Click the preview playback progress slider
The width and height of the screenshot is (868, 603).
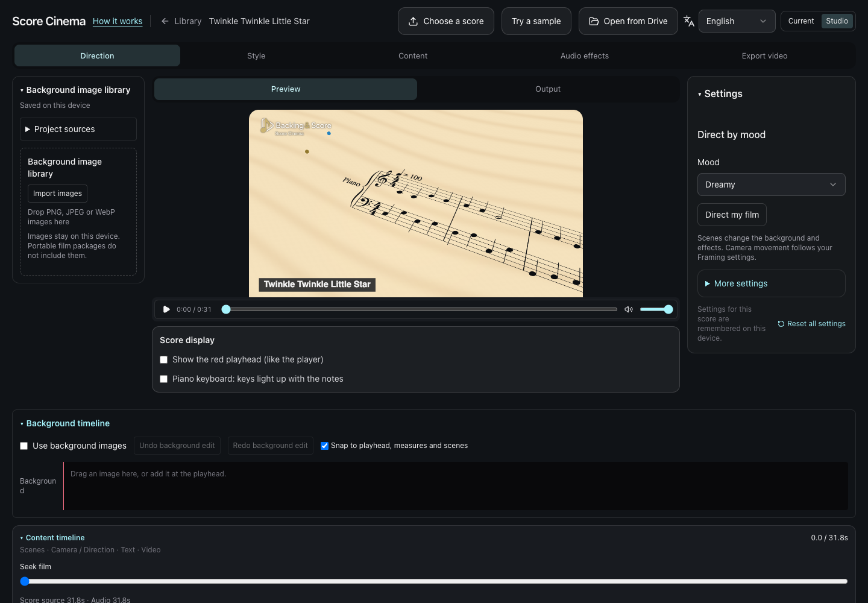tap(421, 309)
